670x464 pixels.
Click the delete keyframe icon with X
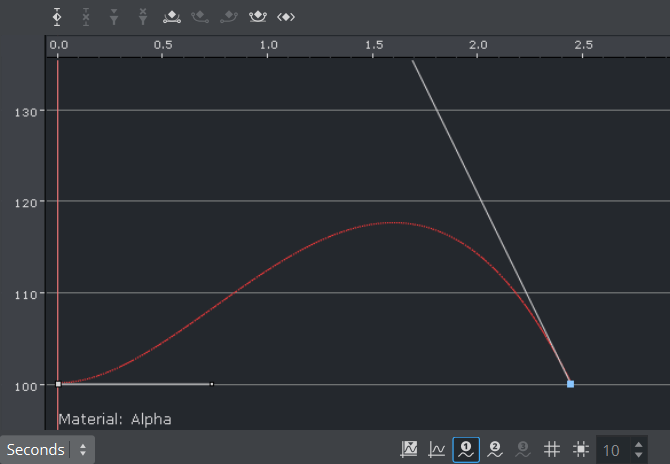pyautogui.click(x=86, y=17)
